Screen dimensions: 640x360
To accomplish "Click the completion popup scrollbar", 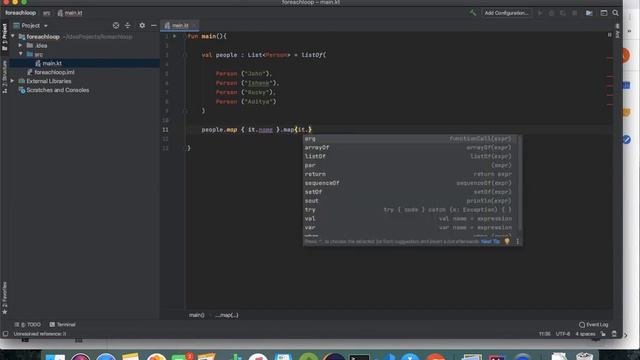I will click(519, 184).
